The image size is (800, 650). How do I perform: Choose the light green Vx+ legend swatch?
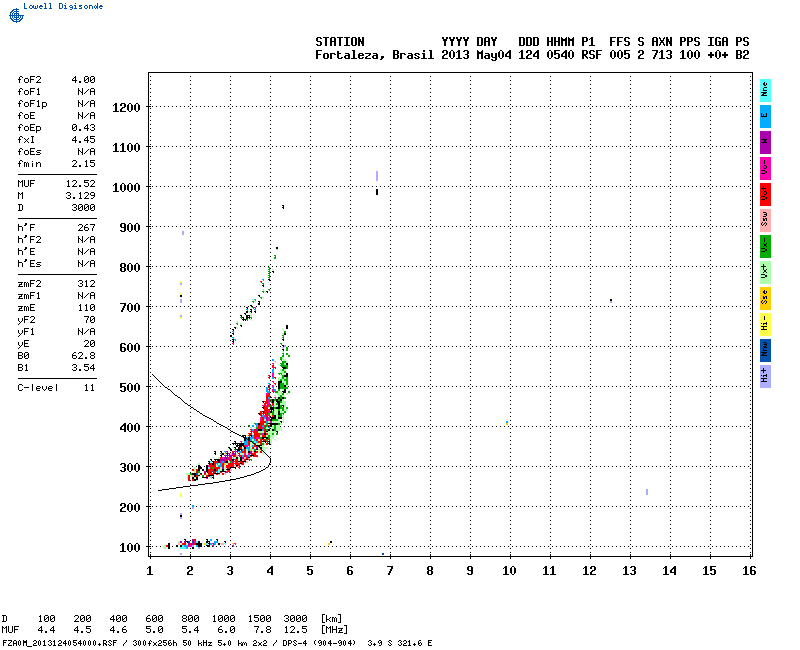(765, 272)
